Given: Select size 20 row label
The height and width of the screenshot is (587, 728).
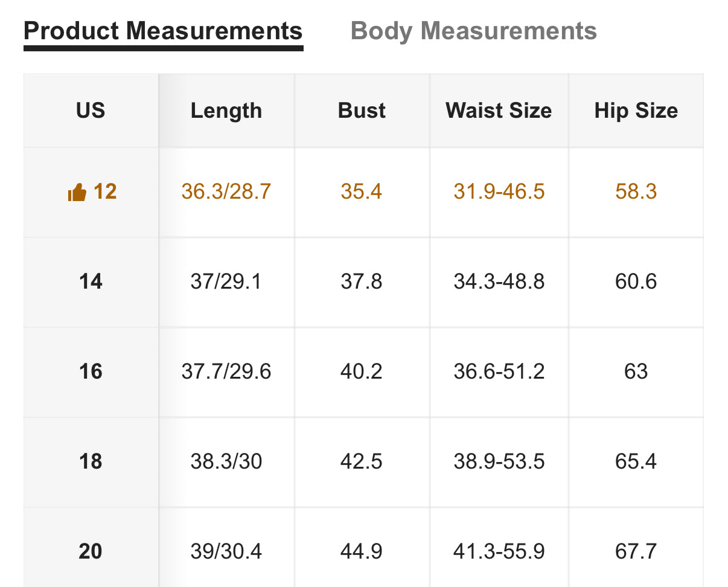Looking at the screenshot, I should [91, 551].
